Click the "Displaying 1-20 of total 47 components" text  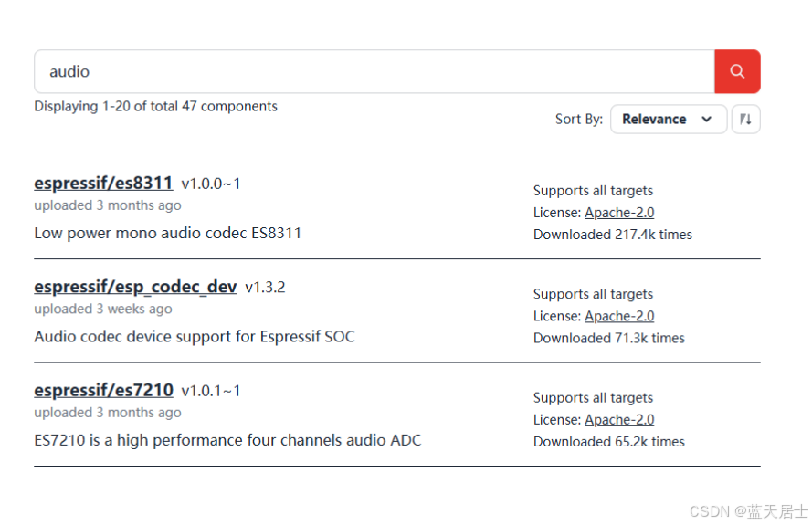click(x=156, y=106)
